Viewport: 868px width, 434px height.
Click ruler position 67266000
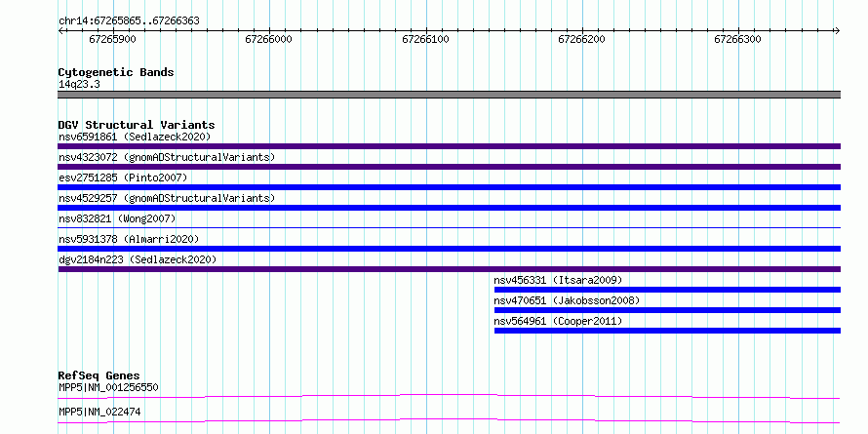click(x=268, y=39)
